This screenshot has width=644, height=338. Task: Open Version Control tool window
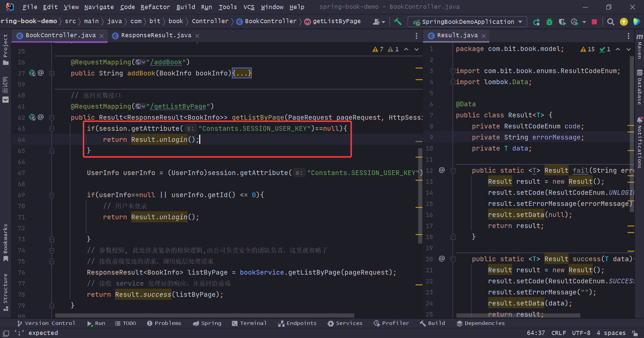(46, 323)
